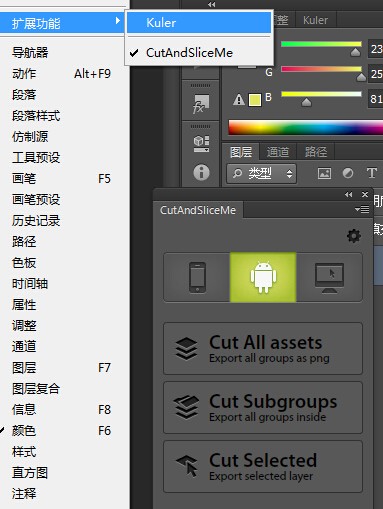Viewport: 383px width, 509px height.
Task: Choose 图层 (F7) menu item
Action: [63, 368]
